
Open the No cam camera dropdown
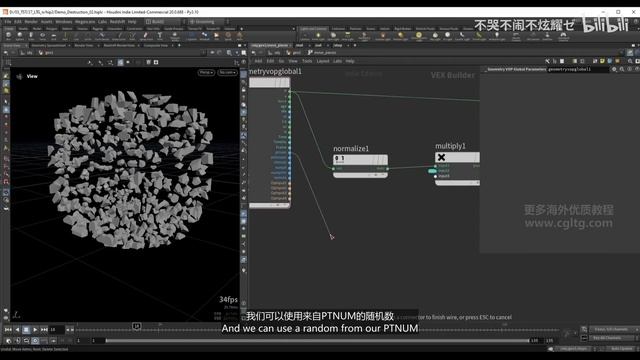click(x=227, y=72)
